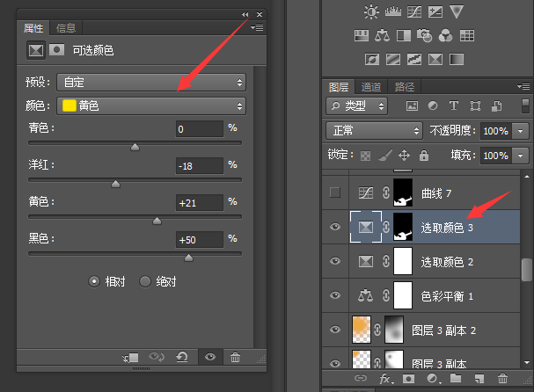The image size is (534, 392).
Task: Open the 正常 blend mode dropdown
Action: click(x=374, y=131)
